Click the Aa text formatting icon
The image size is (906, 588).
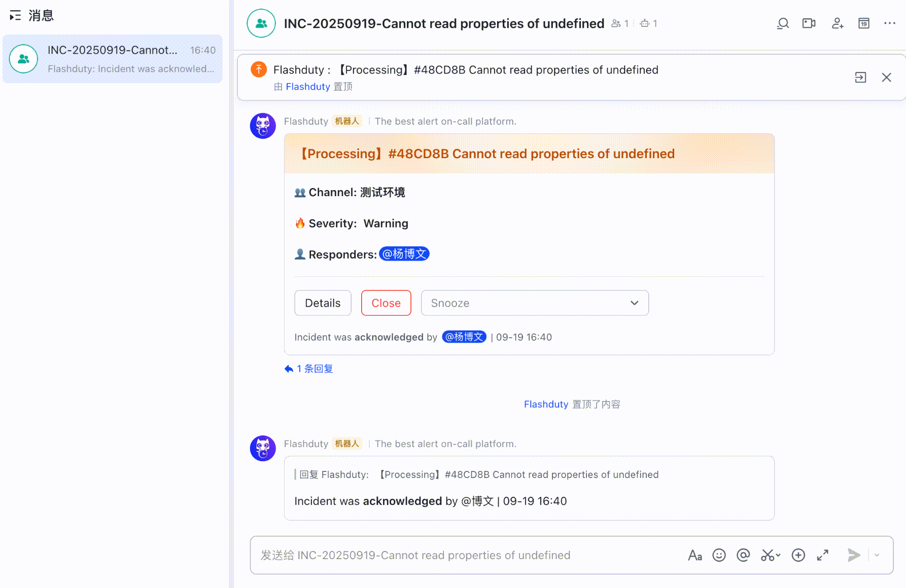(x=694, y=556)
